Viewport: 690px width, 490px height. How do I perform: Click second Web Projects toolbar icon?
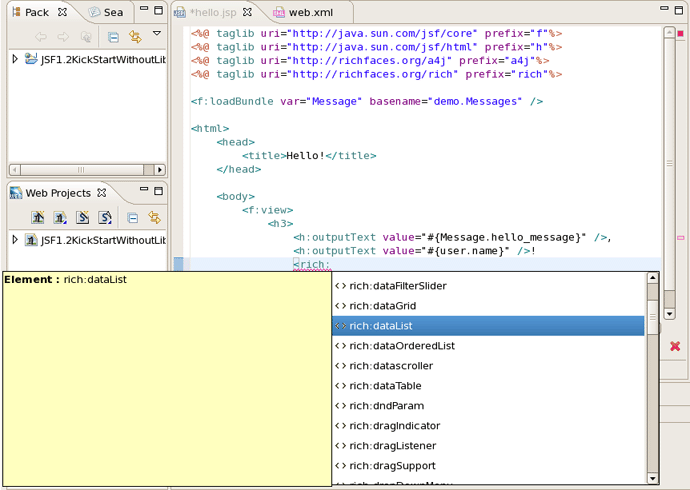click(x=60, y=217)
